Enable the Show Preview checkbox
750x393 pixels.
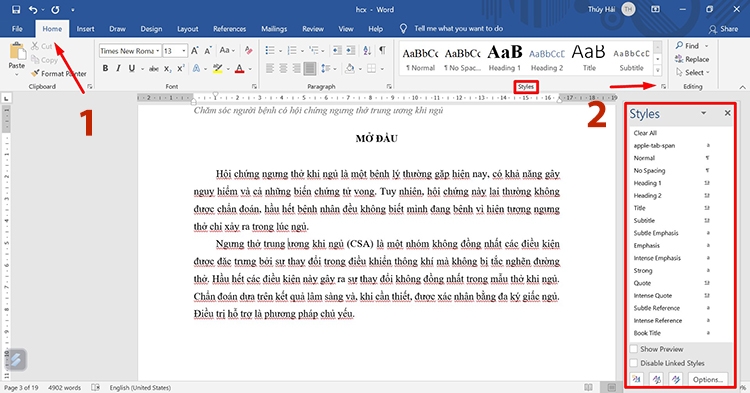click(x=634, y=349)
